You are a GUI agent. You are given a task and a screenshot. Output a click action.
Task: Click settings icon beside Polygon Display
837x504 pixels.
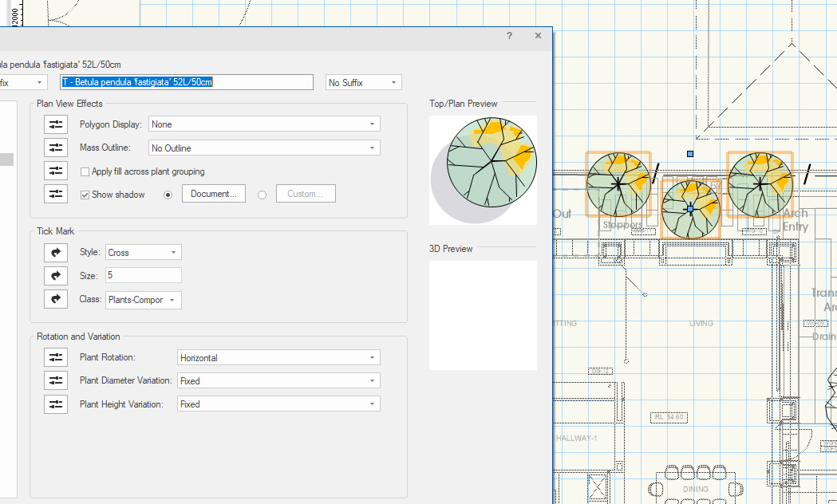coord(55,124)
